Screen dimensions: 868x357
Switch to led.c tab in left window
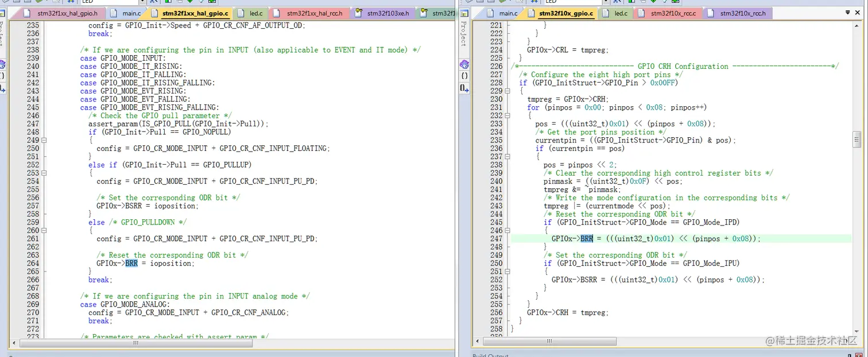click(250, 13)
